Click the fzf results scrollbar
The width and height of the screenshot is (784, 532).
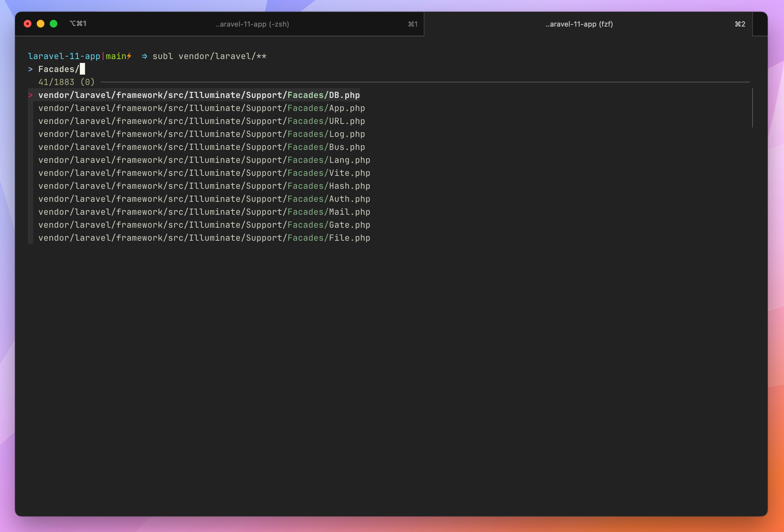(x=752, y=108)
